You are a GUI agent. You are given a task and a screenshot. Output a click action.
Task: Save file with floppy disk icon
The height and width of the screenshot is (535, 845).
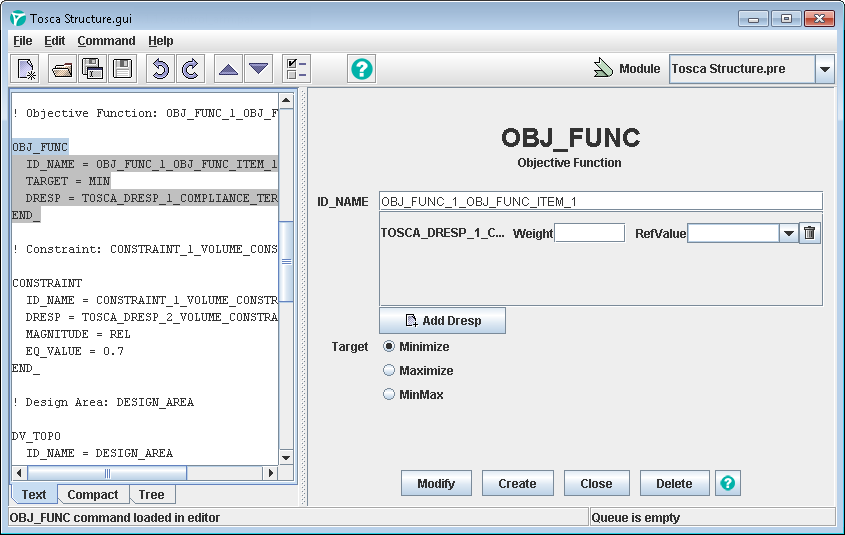coord(123,69)
